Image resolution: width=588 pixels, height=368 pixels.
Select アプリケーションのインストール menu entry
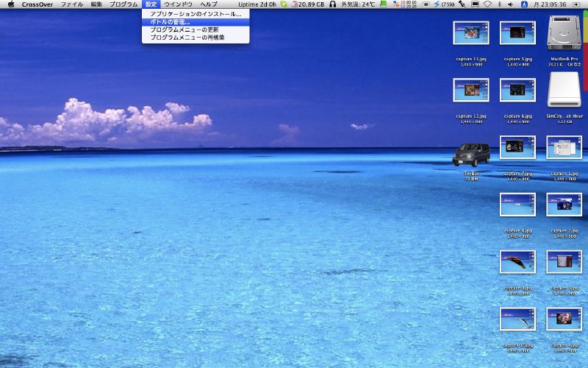[x=195, y=14]
